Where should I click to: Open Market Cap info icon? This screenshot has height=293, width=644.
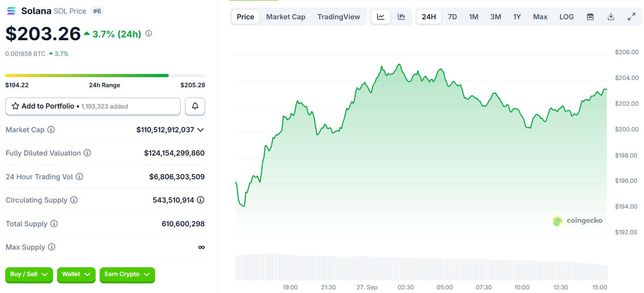[x=51, y=129]
